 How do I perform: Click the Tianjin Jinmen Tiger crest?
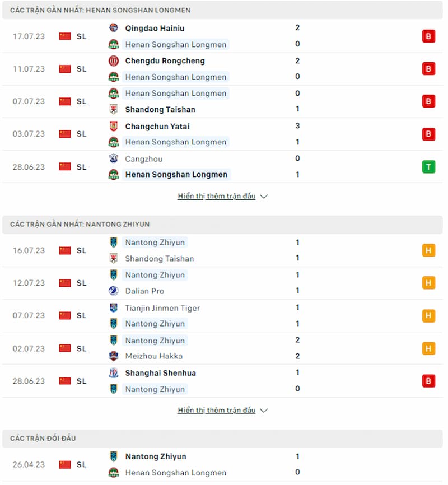tap(114, 308)
